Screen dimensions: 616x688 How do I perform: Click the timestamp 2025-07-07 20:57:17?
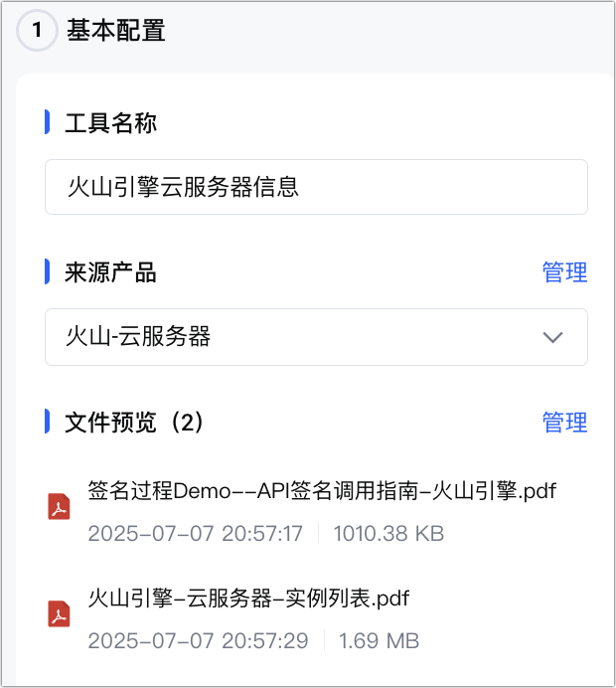coord(195,534)
